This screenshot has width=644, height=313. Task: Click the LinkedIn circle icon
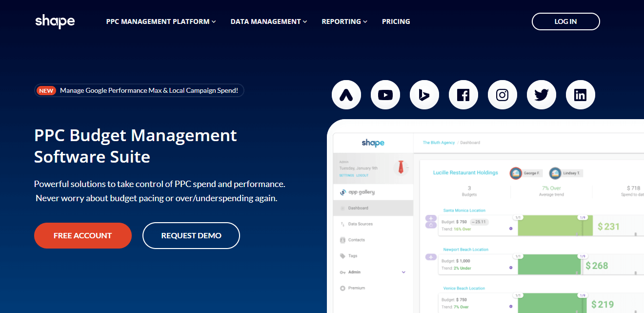581,95
